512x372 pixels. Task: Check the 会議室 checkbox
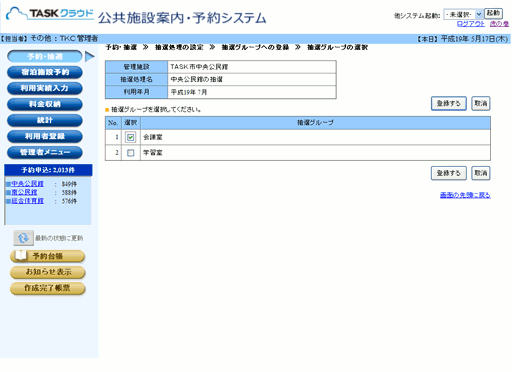tap(131, 137)
